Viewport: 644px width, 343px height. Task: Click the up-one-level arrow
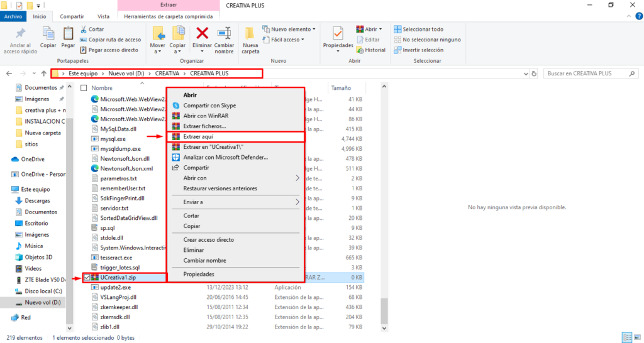44,73
